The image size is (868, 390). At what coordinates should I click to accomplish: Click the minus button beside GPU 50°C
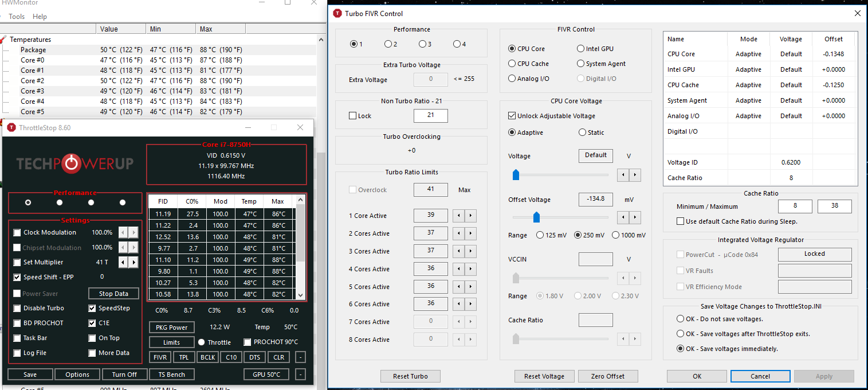(x=301, y=375)
